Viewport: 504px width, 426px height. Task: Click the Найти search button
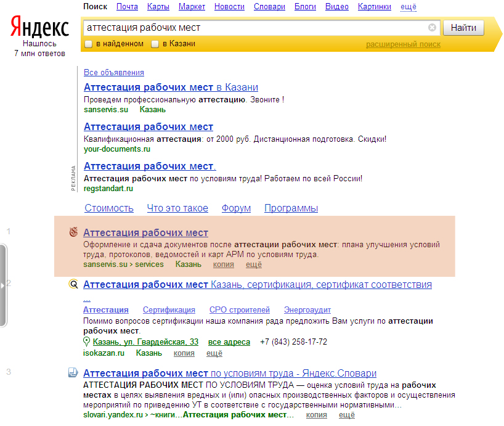463,28
